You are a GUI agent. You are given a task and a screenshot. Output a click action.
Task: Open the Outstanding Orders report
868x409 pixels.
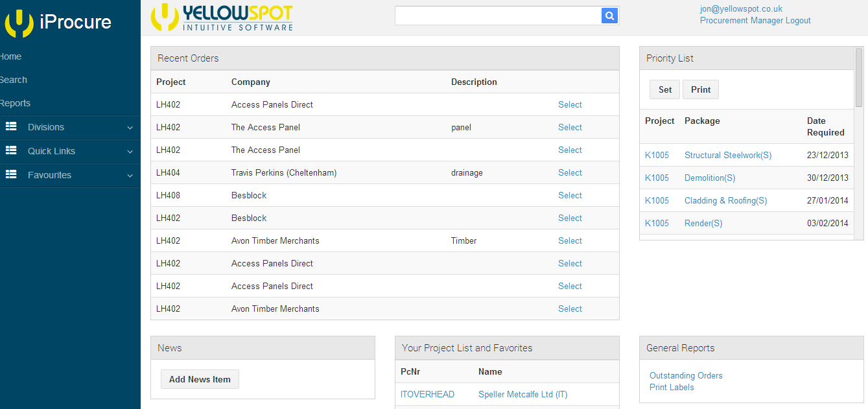point(686,375)
